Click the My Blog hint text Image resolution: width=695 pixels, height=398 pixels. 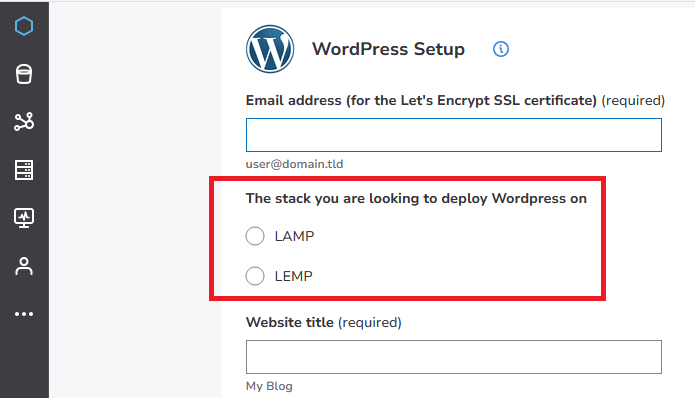[269, 386]
